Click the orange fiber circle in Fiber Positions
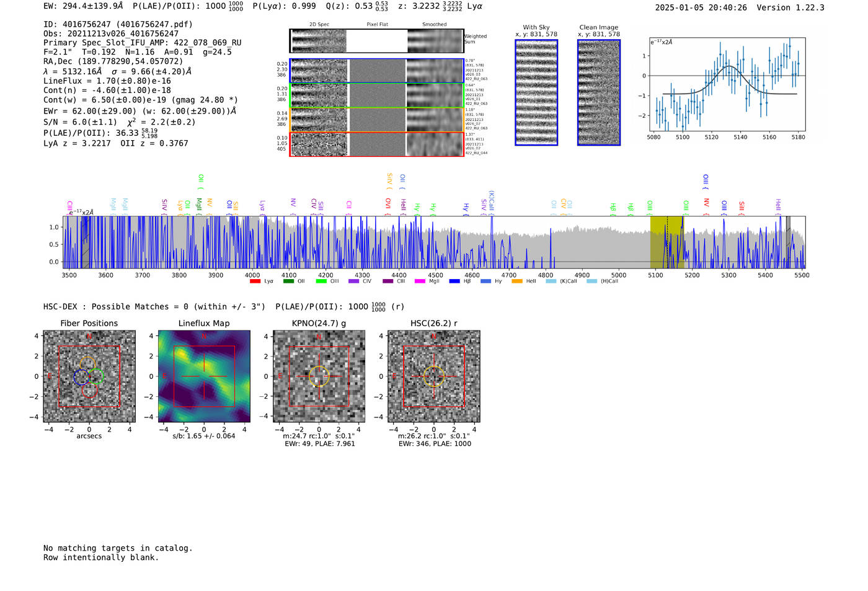 (x=88, y=364)
